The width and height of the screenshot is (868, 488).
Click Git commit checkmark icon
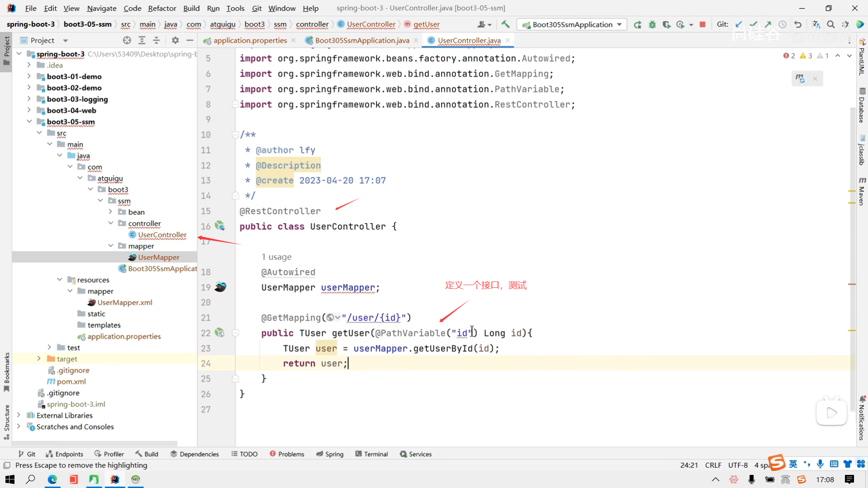point(753,24)
